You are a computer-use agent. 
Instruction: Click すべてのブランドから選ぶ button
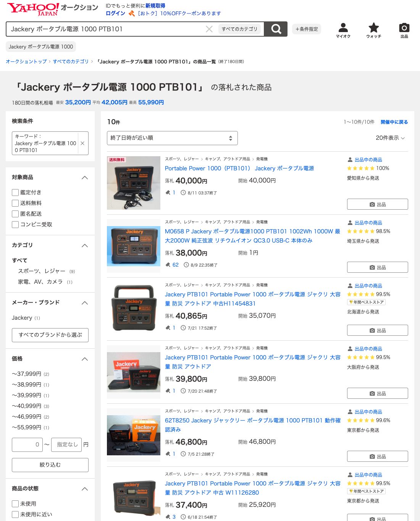[50, 335]
